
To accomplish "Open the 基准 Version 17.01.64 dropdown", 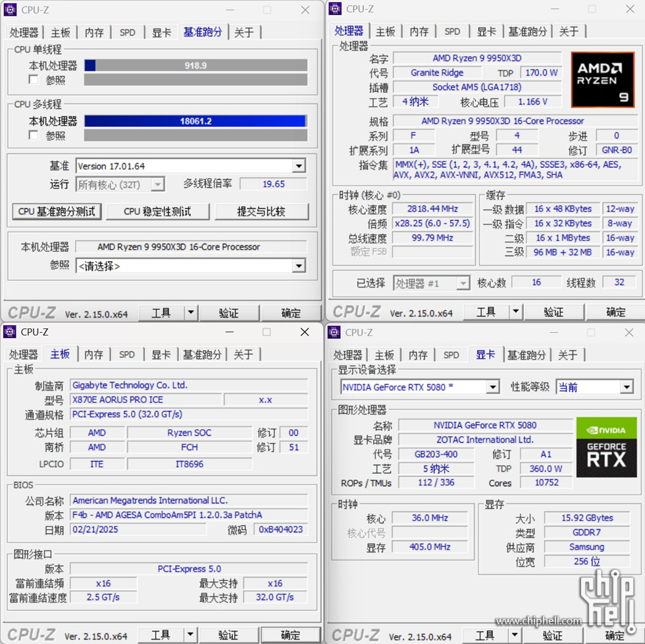I will (299, 166).
